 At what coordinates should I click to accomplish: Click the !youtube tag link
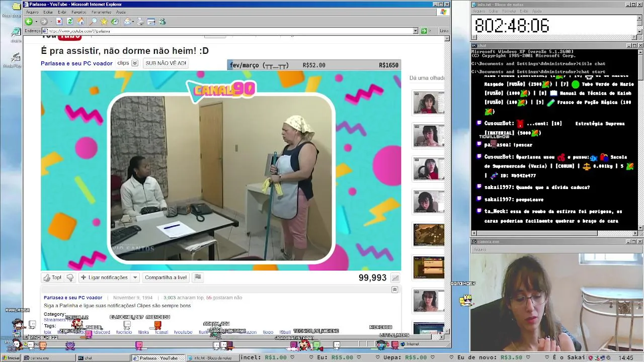pyautogui.click(x=183, y=332)
